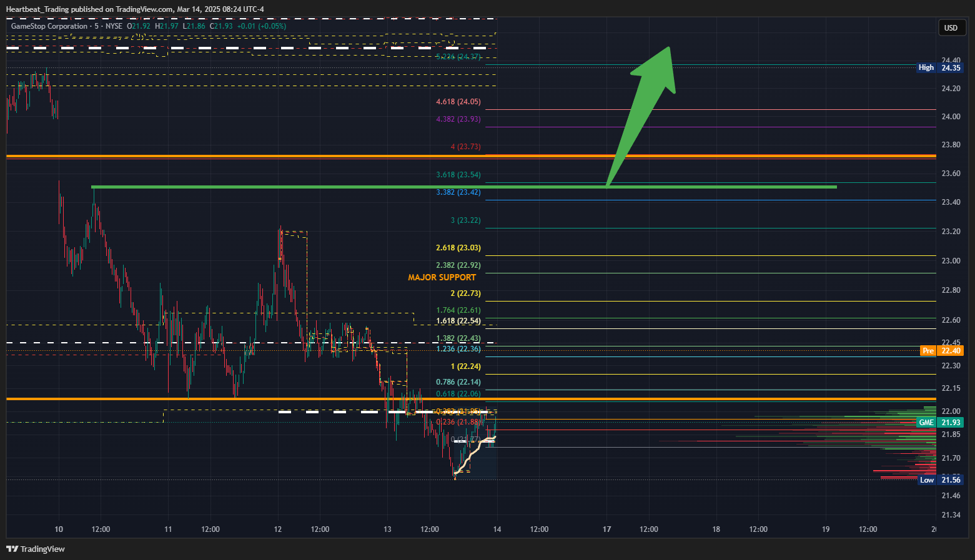
Task: Click date 18 on the time axis
Action: point(716,529)
